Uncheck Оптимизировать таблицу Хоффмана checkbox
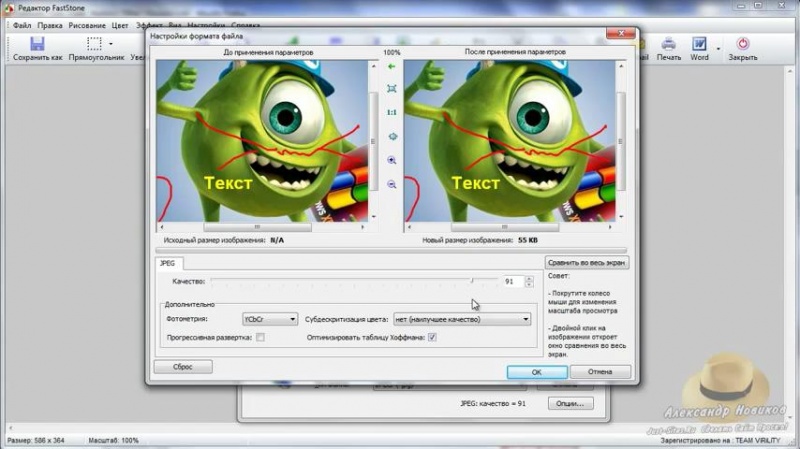This screenshot has height=449, width=800. tap(432, 337)
